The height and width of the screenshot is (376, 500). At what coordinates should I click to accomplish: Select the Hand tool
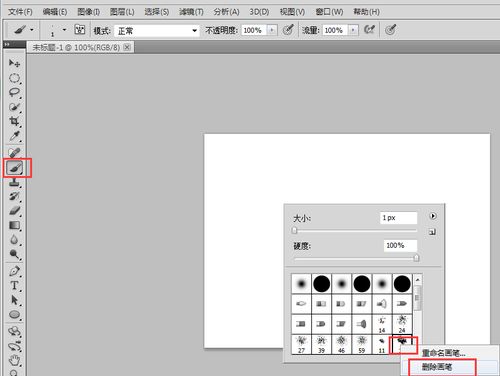click(14, 360)
